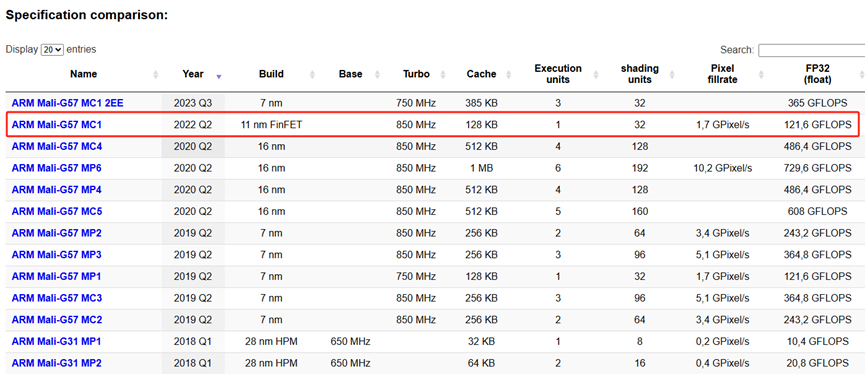
Task: Click sort arrows icon beside Base header
Action: (377, 74)
